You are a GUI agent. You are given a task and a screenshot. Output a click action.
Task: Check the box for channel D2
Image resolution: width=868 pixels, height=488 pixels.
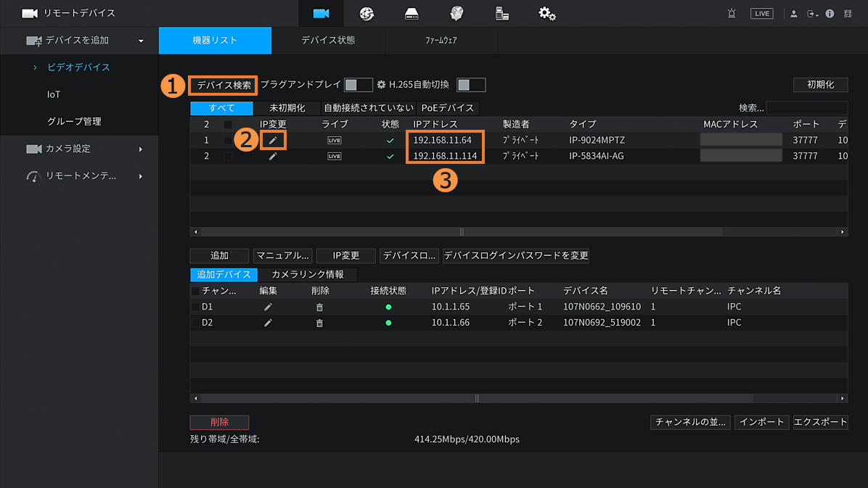pyautogui.click(x=195, y=323)
